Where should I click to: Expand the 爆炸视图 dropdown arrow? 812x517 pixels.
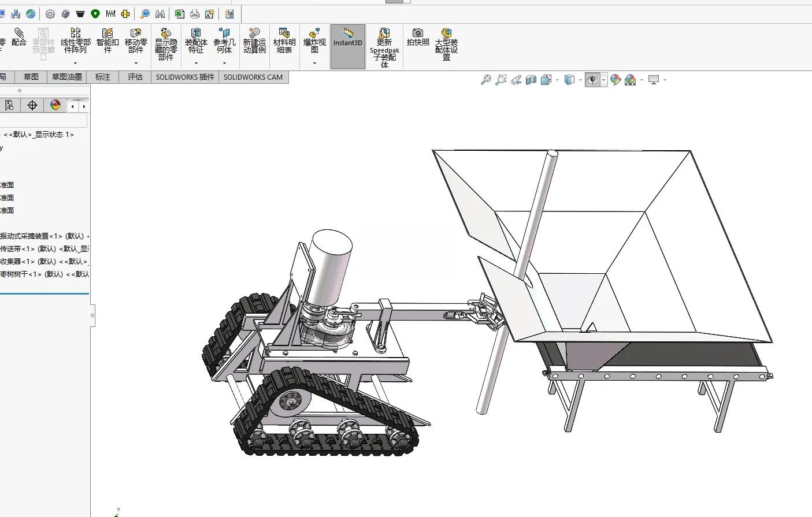[x=314, y=63]
